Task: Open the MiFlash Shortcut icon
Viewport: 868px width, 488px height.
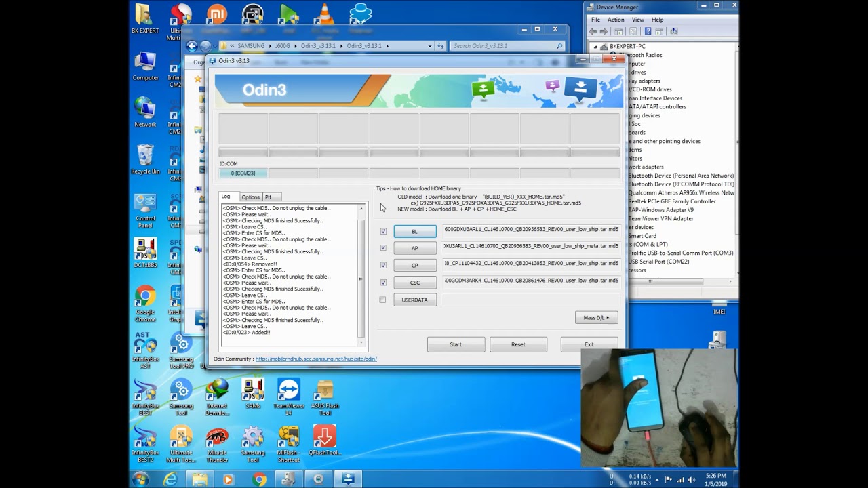Action: point(289,444)
